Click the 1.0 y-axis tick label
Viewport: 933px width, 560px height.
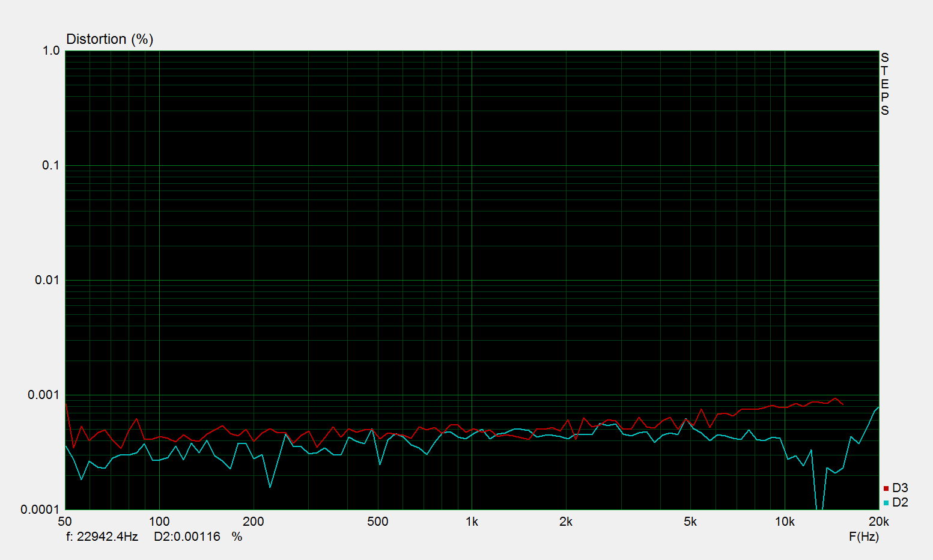51,51
